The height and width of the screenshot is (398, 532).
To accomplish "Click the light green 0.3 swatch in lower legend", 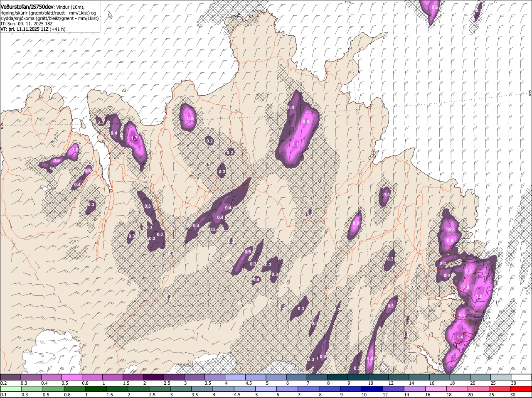I will coord(32,389).
